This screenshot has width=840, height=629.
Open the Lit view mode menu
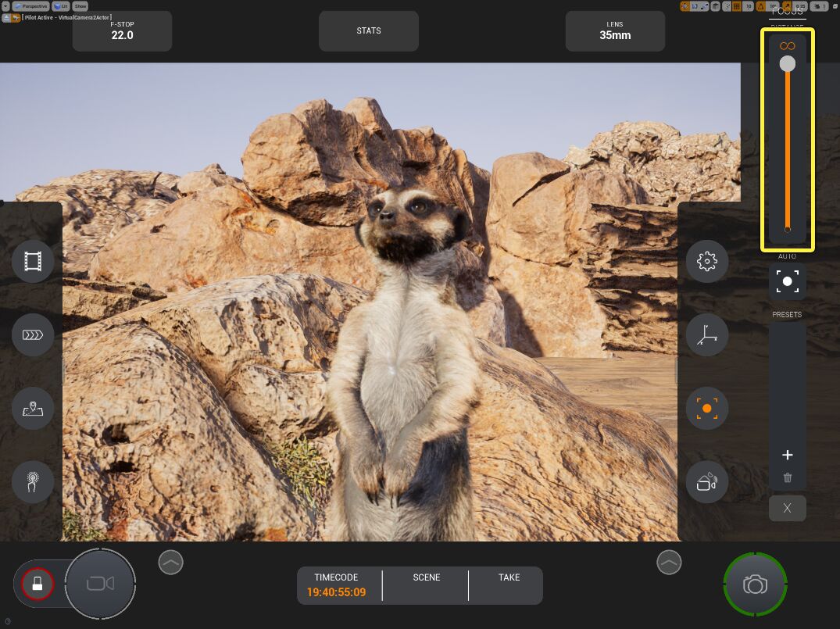click(61, 6)
